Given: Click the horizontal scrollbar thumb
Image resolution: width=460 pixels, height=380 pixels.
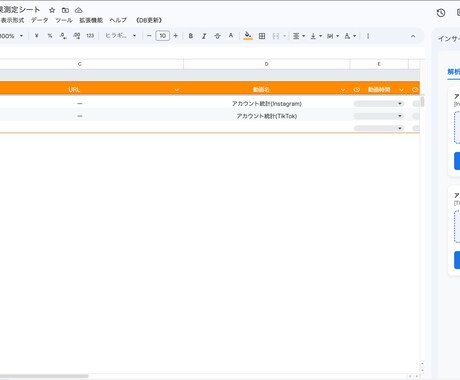Looking at the screenshot, I should (x=44, y=376).
